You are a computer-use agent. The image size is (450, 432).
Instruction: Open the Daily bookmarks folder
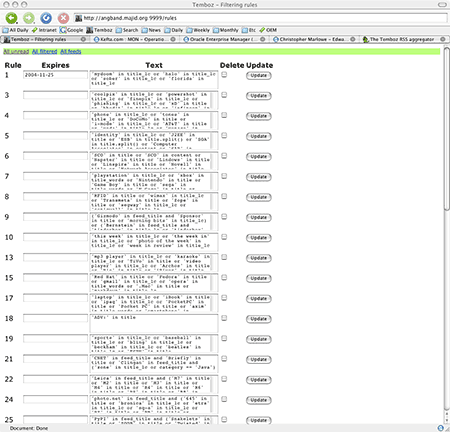pos(174,30)
